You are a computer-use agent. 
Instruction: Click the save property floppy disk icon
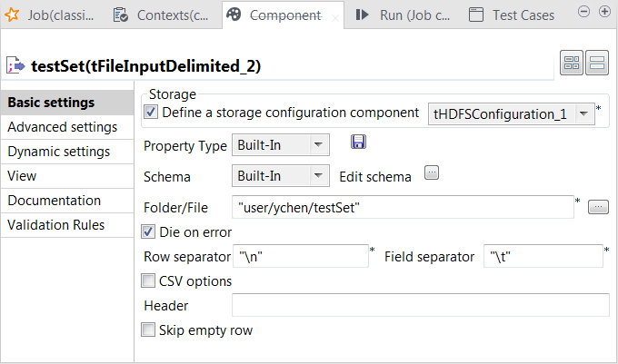tap(359, 142)
